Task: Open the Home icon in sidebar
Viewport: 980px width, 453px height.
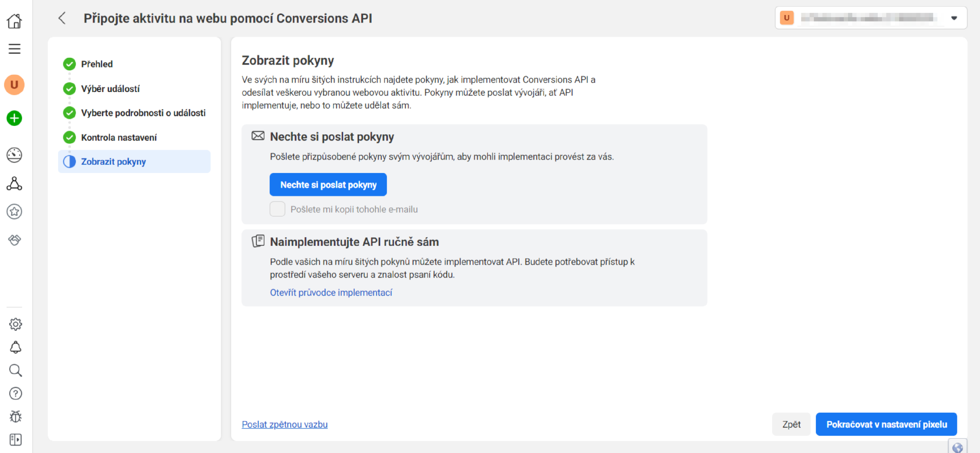Action: tap(14, 21)
